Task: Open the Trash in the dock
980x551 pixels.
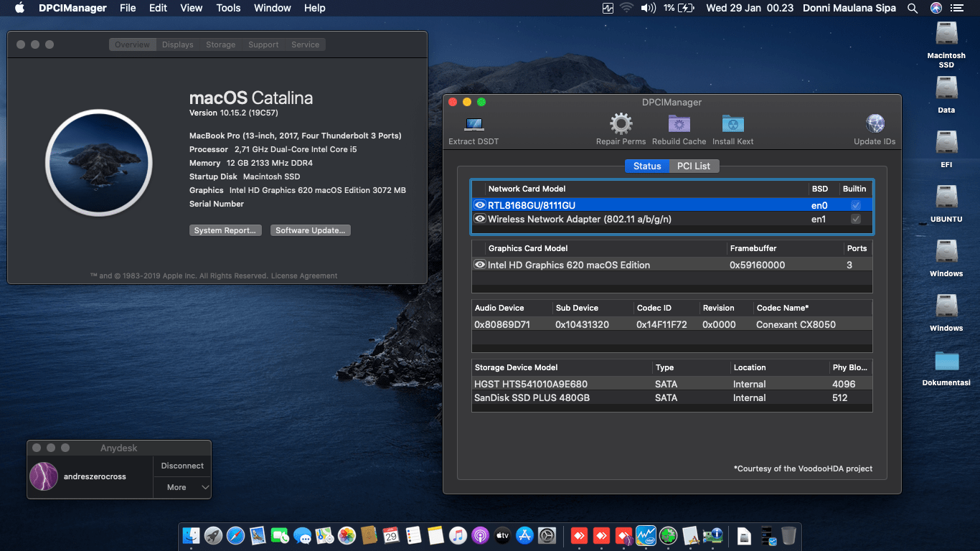Action: click(788, 535)
